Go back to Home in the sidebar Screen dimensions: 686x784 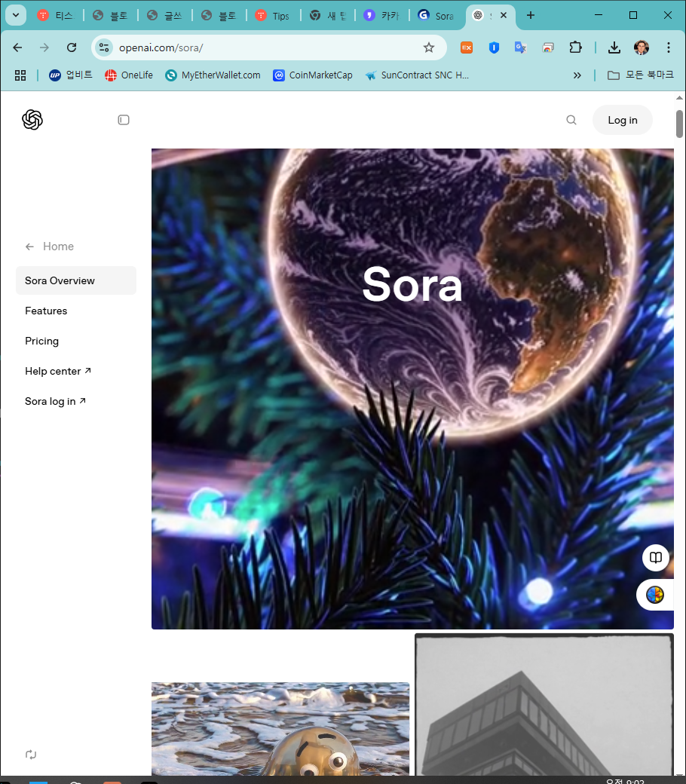50,247
